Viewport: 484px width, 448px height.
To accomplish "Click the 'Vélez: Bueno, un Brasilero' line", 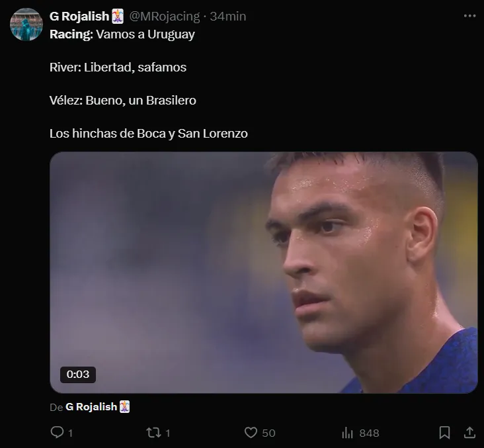I will [122, 101].
